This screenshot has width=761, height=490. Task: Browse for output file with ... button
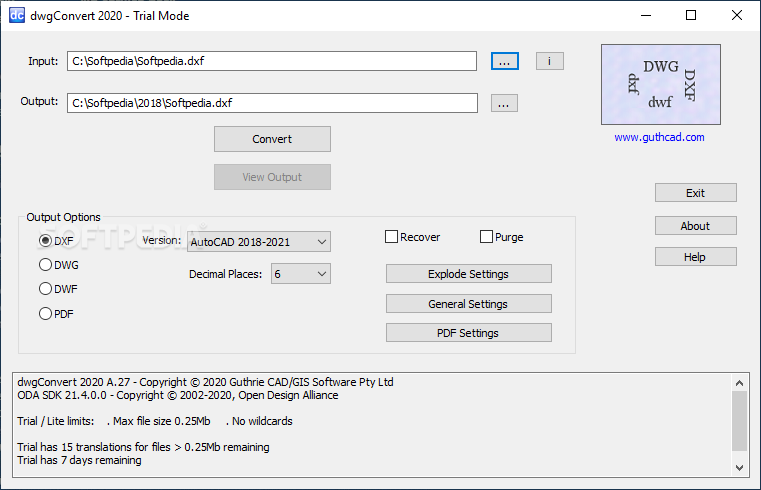pyautogui.click(x=504, y=103)
